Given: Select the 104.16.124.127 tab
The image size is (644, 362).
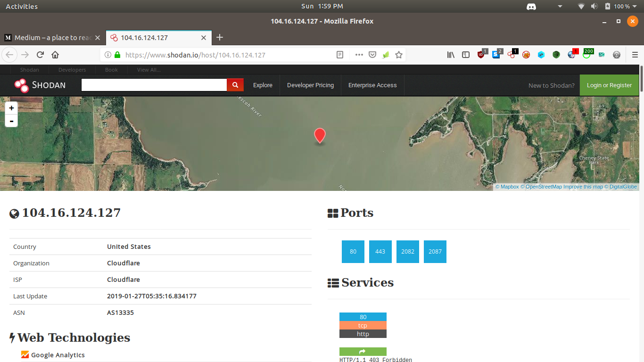Looking at the screenshot, I should [x=158, y=38].
